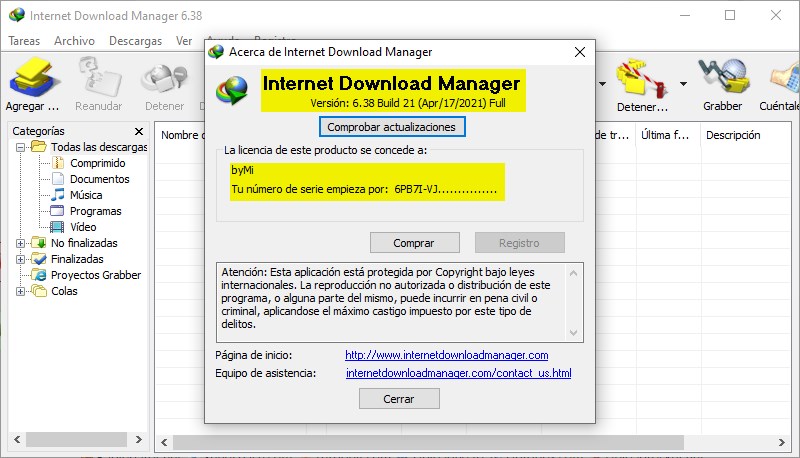Click the Colas folder icon
Image resolution: width=800 pixels, height=458 pixels.
click(39, 291)
